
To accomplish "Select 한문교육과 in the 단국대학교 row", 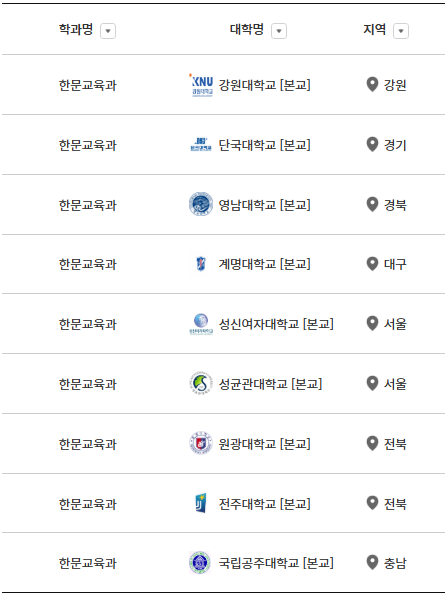I will pyautogui.click(x=87, y=145).
